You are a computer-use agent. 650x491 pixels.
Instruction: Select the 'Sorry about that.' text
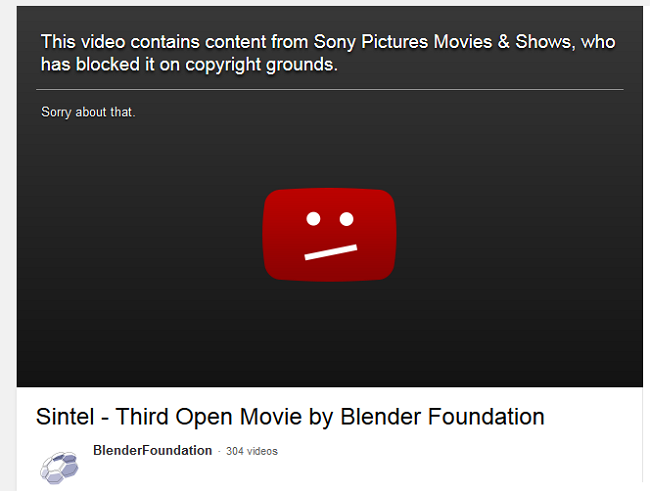pyautogui.click(x=88, y=112)
